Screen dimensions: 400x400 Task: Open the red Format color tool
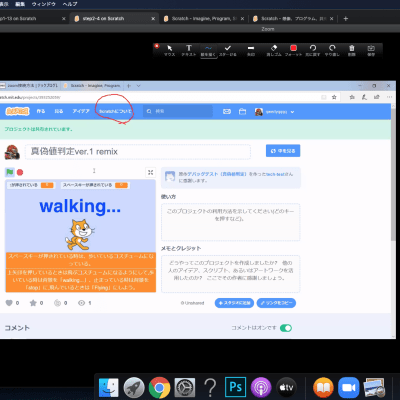293,50
